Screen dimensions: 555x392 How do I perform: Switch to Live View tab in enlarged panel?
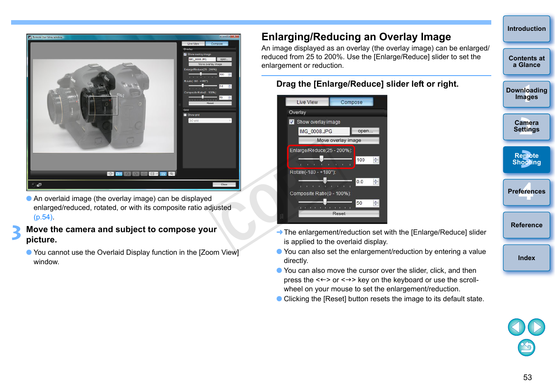point(307,102)
